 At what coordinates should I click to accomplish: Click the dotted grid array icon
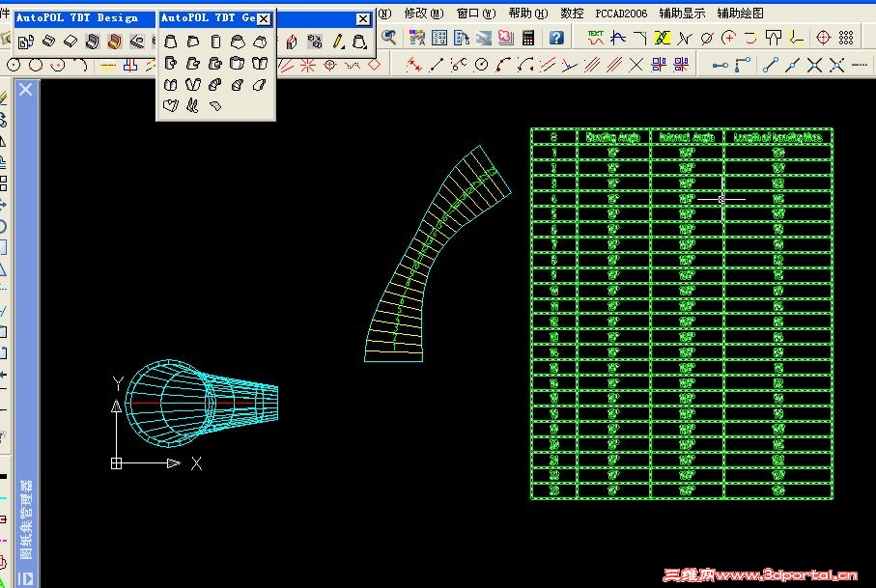[x=846, y=38]
